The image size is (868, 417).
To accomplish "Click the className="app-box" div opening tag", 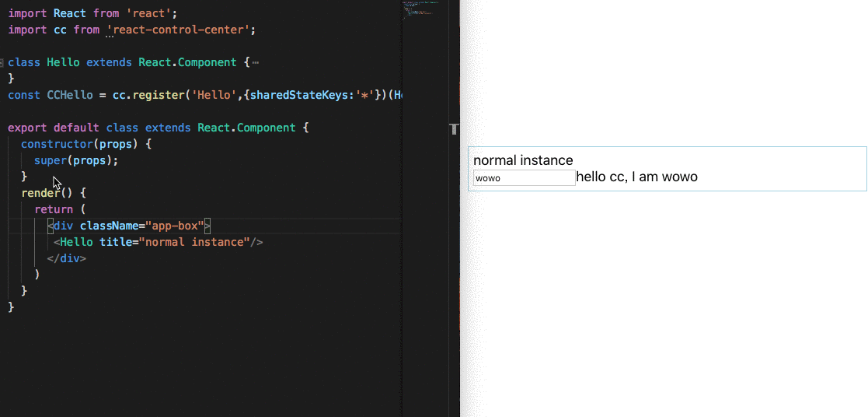I will point(129,226).
